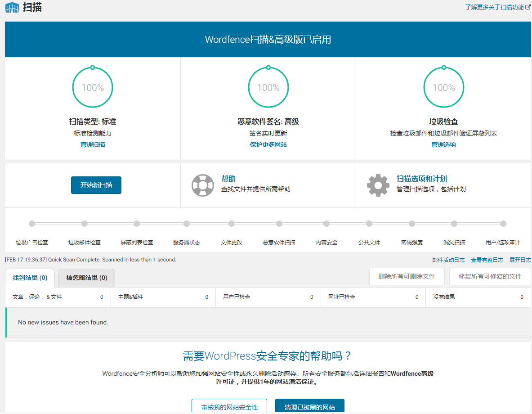
Task: Click the 签名实时更新 description text
Action: [268, 133]
